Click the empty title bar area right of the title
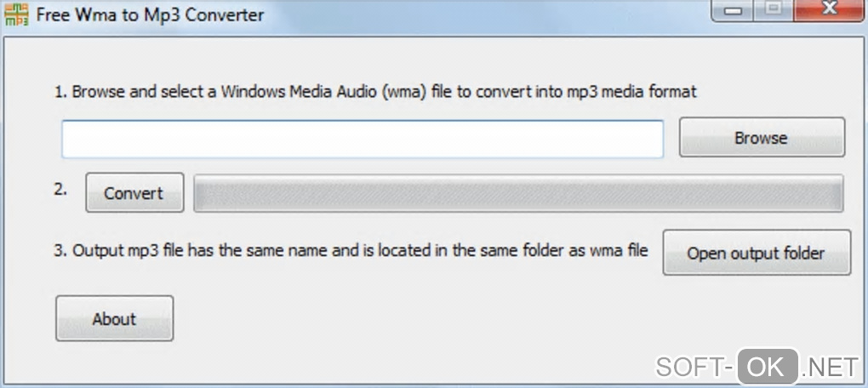Viewport: 868px width, 388px height. tap(485, 14)
